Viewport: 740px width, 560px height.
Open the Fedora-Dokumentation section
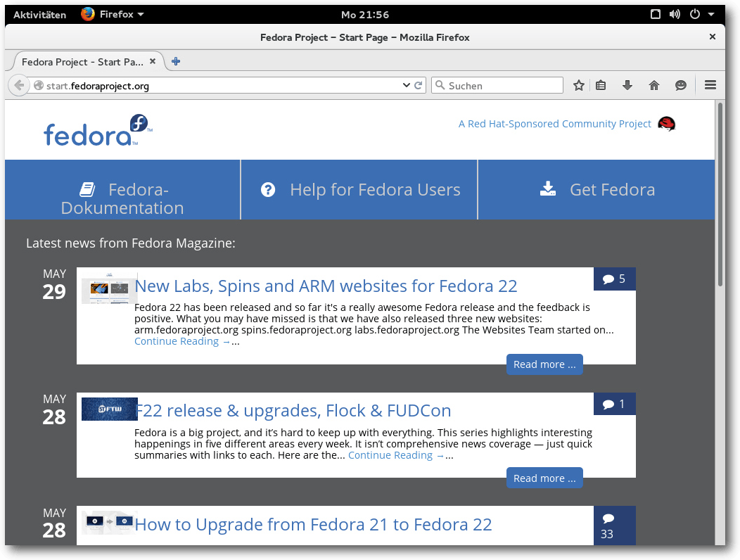[x=122, y=190]
